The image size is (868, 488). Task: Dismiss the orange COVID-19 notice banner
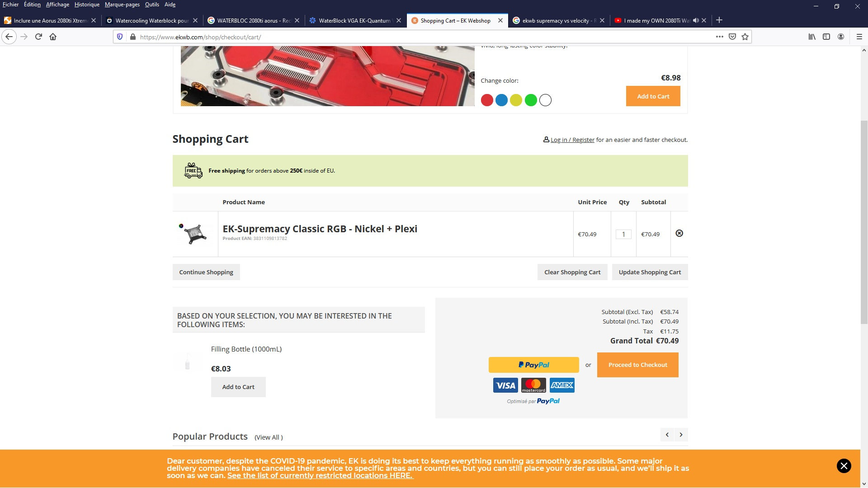click(x=844, y=466)
